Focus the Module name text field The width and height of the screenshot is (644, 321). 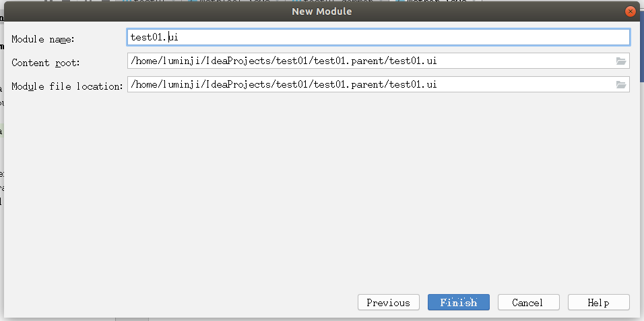pos(377,37)
